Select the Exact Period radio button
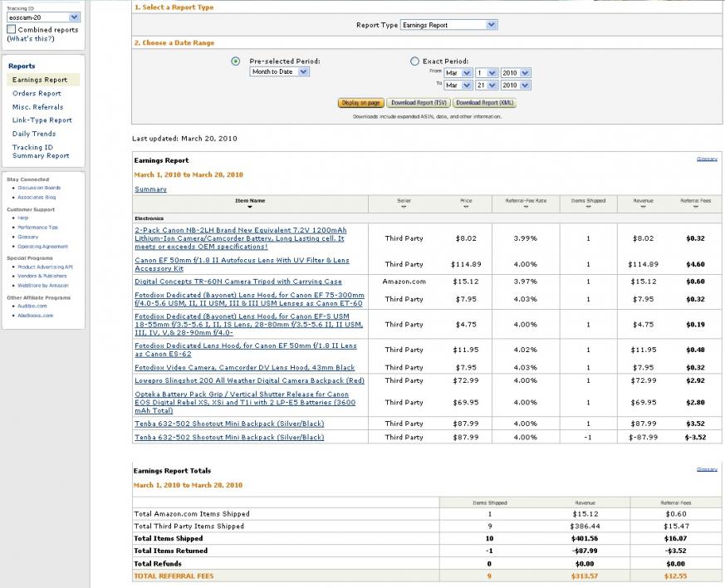The image size is (725, 588). coord(414,61)
